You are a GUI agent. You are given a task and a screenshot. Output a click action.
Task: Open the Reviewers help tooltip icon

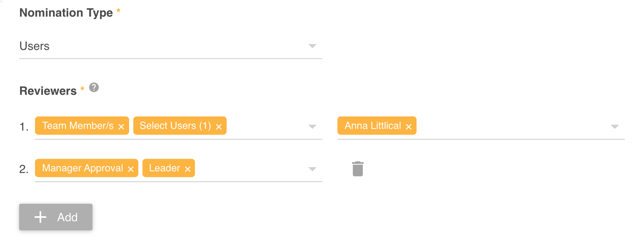tap(94, 87)
